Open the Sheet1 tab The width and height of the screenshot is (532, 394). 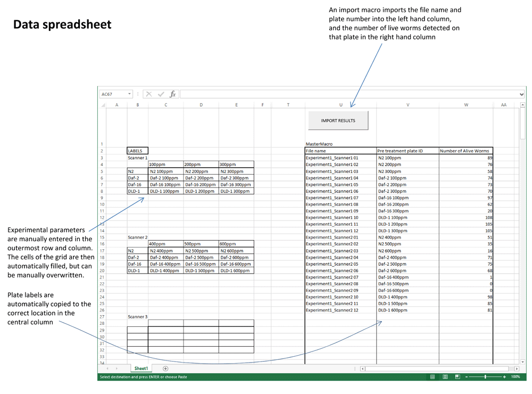pos(141,368)
